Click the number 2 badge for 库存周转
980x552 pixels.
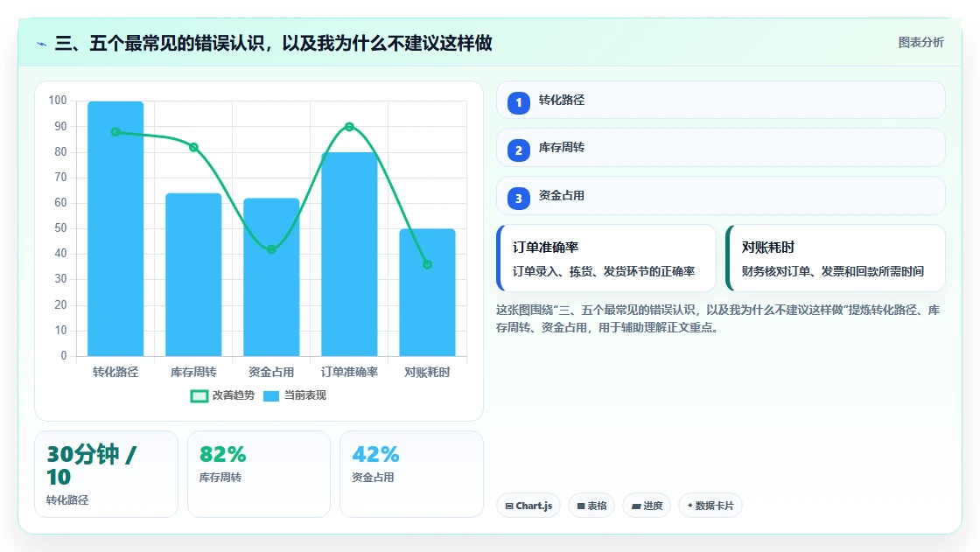[x=518, y=150]
